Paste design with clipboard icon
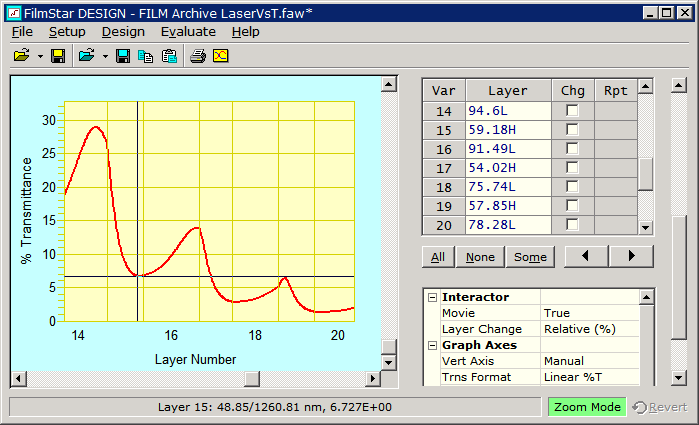Viewport: 699px width, 425px height. tap(169, 56)
